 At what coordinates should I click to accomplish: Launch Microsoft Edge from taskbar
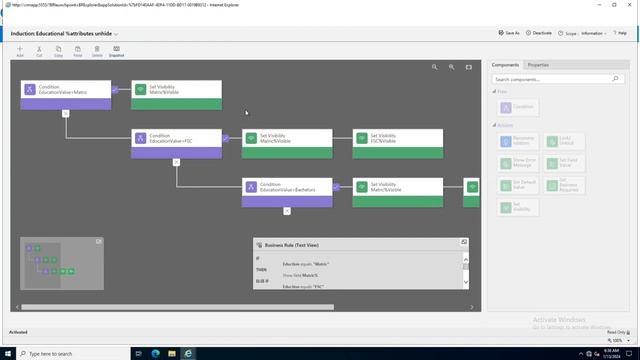click(155, 353)
